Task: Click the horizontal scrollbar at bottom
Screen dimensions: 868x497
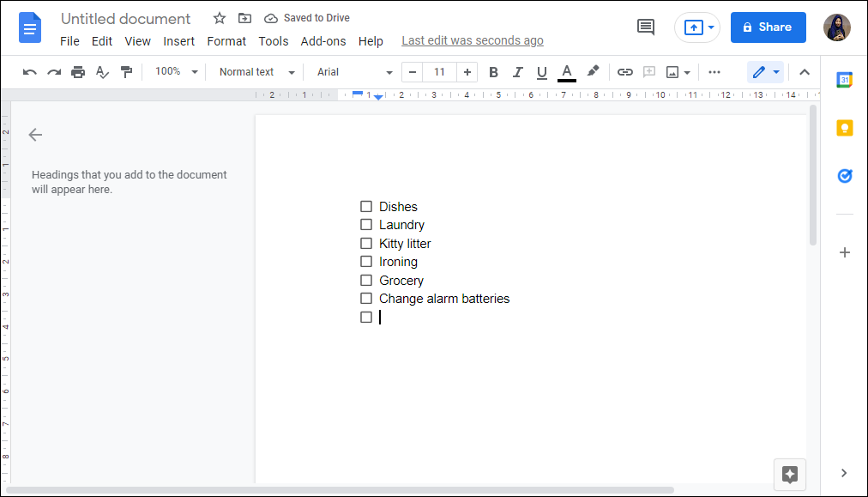Action: 340,490
